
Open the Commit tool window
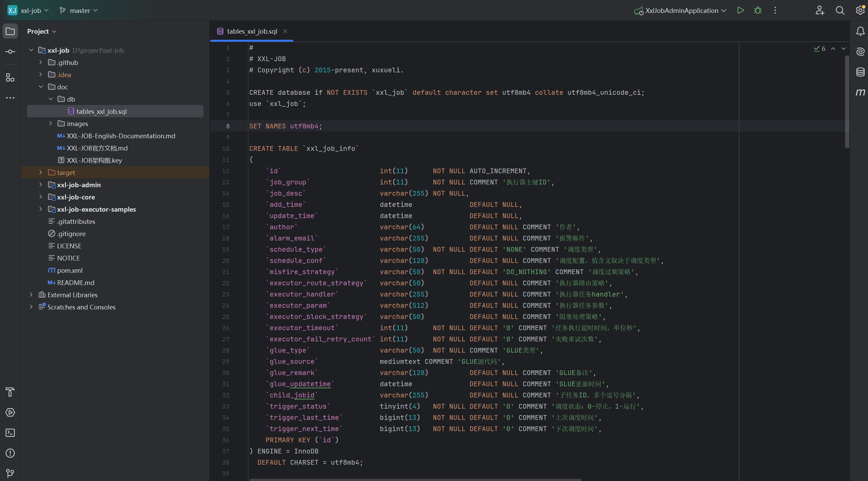pyautogui.click(x=10, y=52)
